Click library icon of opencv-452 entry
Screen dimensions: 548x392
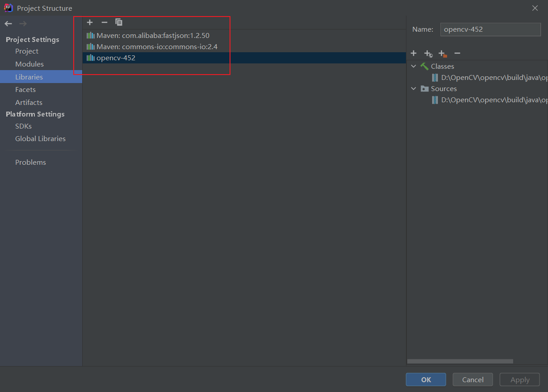tap(91, 58)
